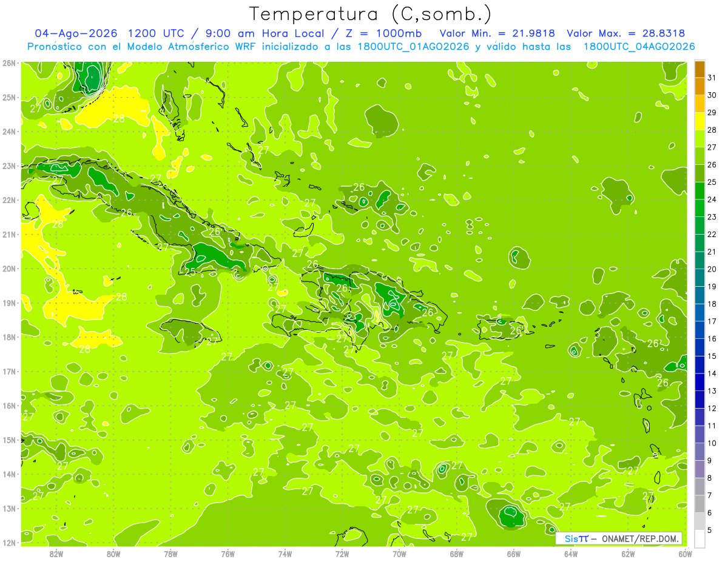Click the "80W" longitude label

[x=113, y=554]
